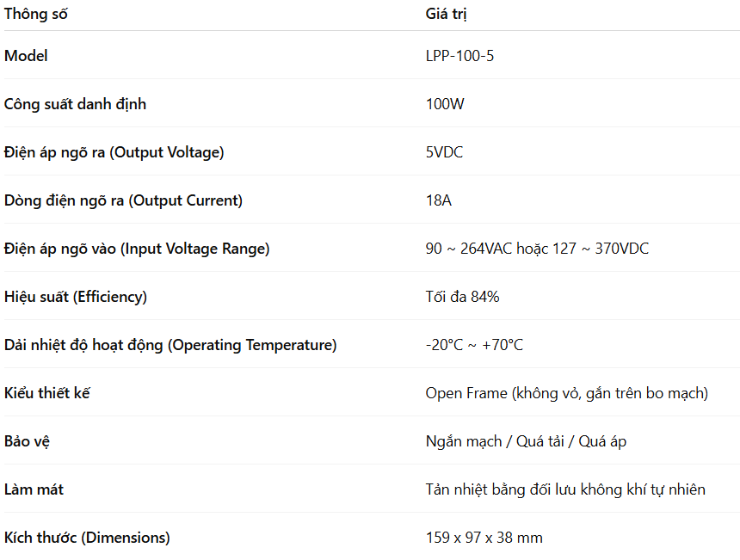Viewport: 740px width, 560px height.
Task: Select the Operating Temperature row label
Action: click(170, 345)
